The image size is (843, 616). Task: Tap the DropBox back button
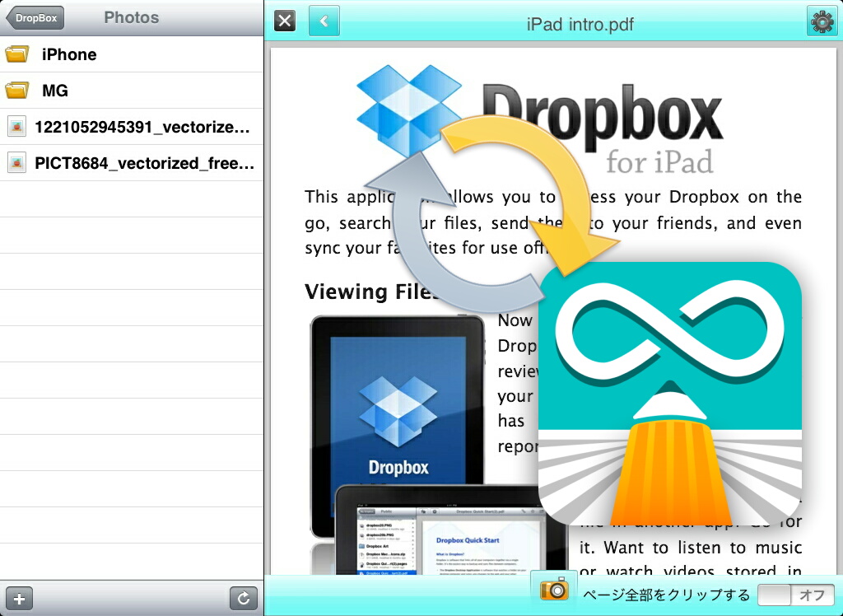pyautogui.click(x=35, y=18)
